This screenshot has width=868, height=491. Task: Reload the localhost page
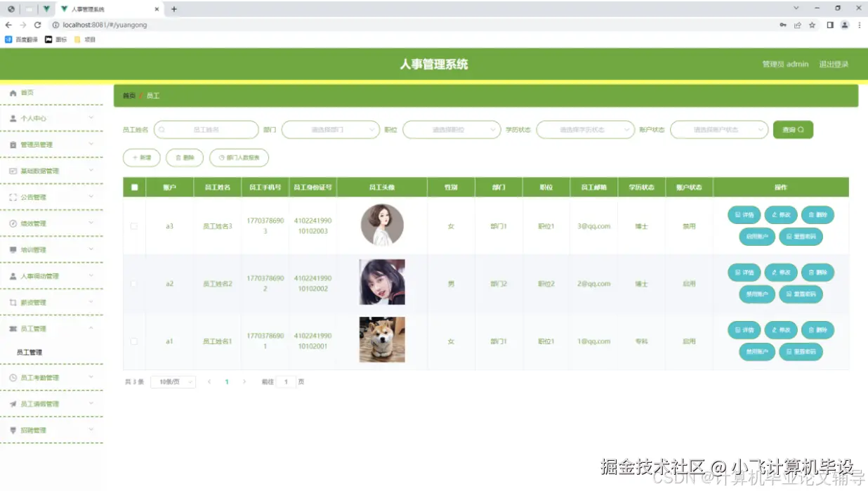click(37, 25)
